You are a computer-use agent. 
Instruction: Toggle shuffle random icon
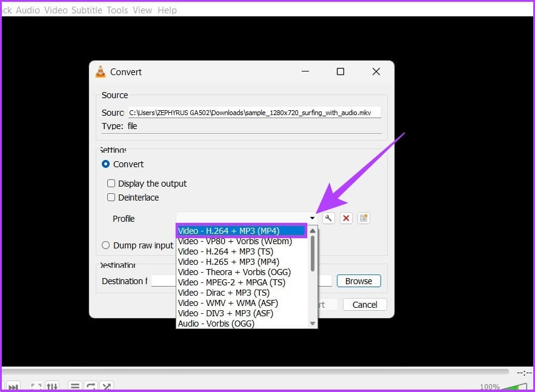click(107, 386)
